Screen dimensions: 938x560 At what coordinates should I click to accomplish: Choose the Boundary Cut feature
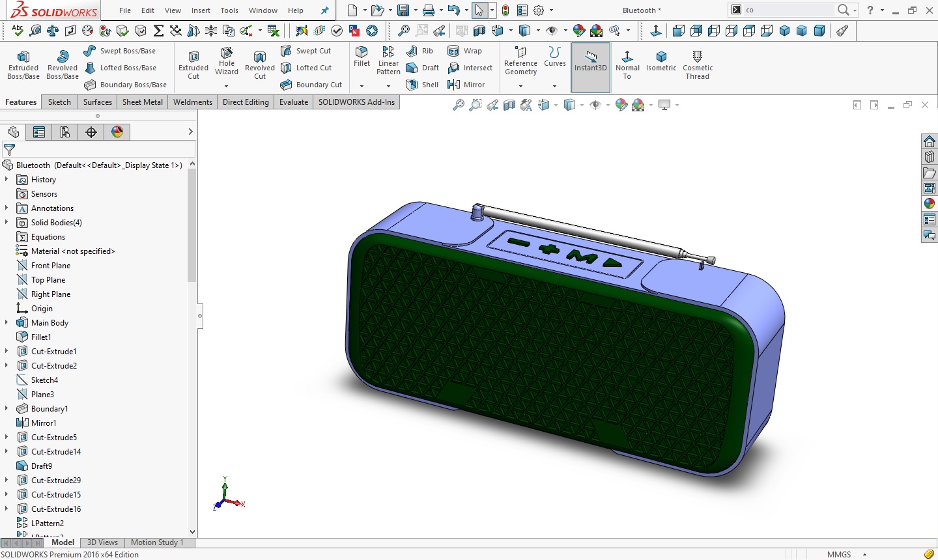pos(311,85)
